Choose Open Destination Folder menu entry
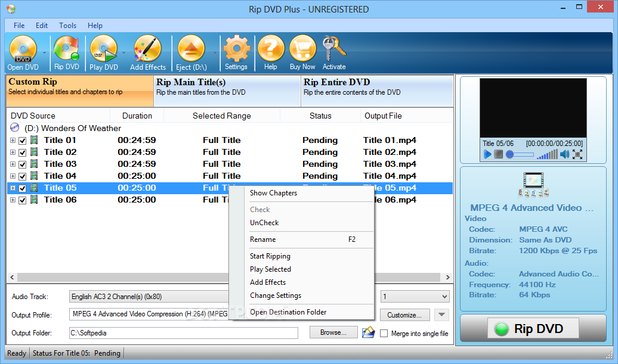The image size is (618, 364). (301, 312)
